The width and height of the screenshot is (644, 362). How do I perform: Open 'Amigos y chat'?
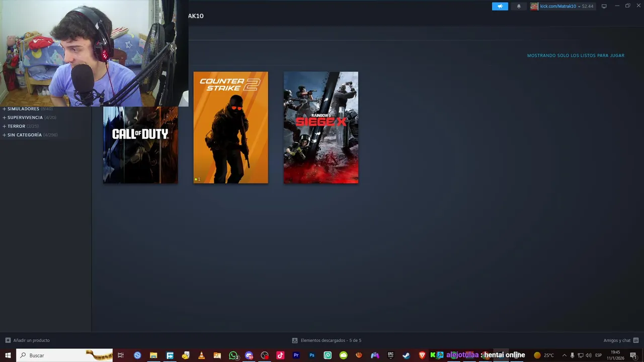point(621,340)
